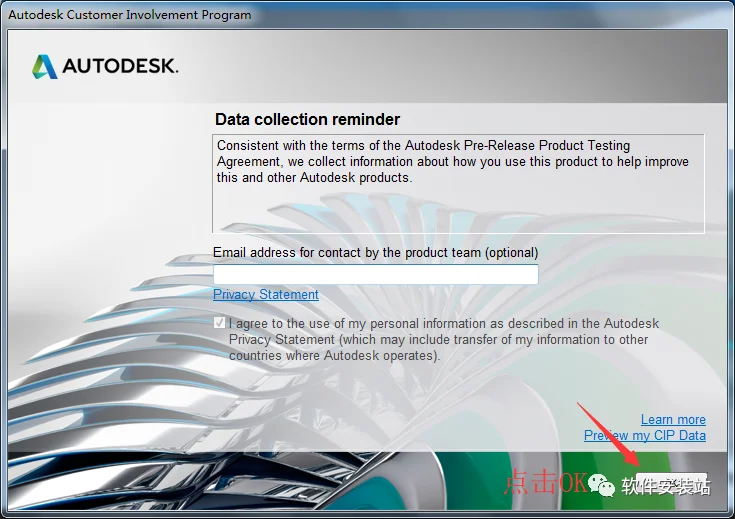Confirm the dialog with the OK button

[x=672, y=482]
